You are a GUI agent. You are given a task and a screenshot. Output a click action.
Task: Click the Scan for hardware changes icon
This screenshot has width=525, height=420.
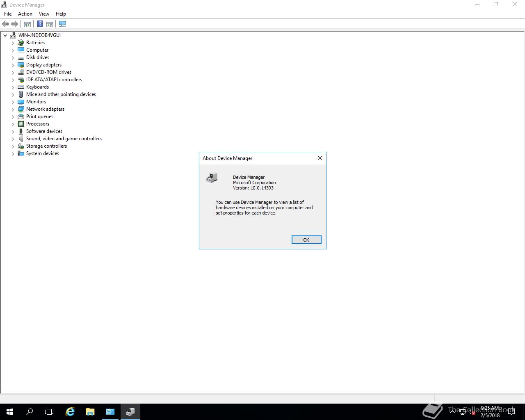[x=62, y=24]
